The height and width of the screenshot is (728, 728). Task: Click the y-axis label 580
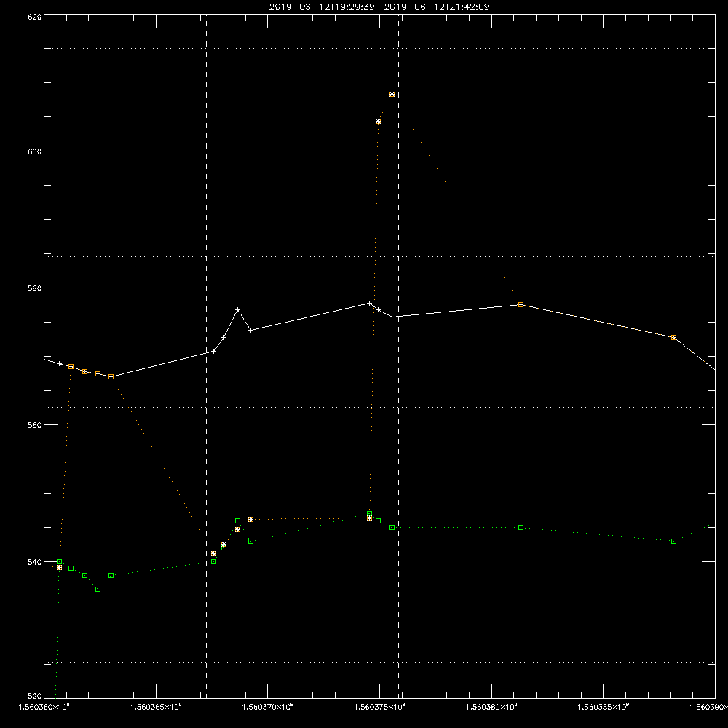tap(35, 288)
